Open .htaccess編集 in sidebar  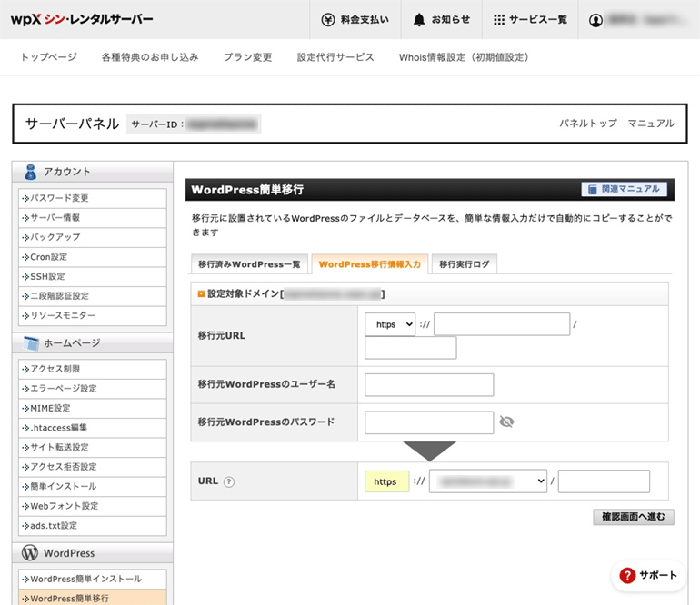pos(93,428)
